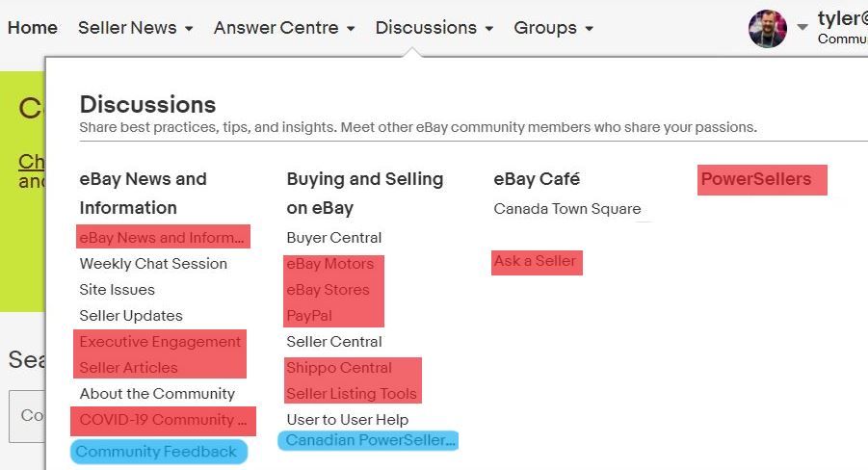Open About the Community page
Viewport: 868px width, 470px height.
(x=157, y=394)
